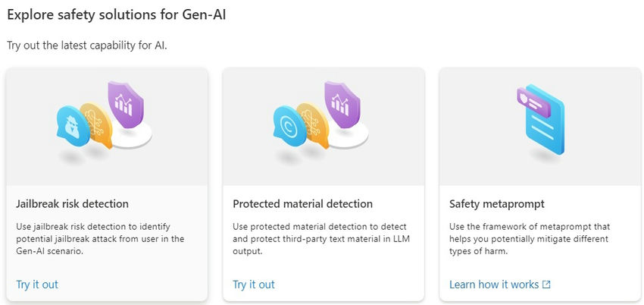Image resolution: width=644 pixels, height=305 pixels.
Task: Click the blue hacker bubble in Jailbreak card
Action: coord(72,125)
